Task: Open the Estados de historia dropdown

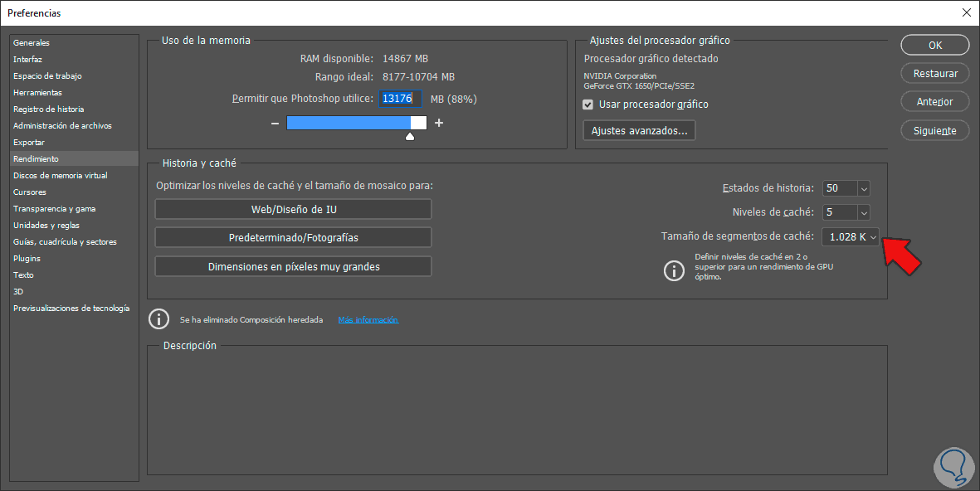Action: click(864, 188)
